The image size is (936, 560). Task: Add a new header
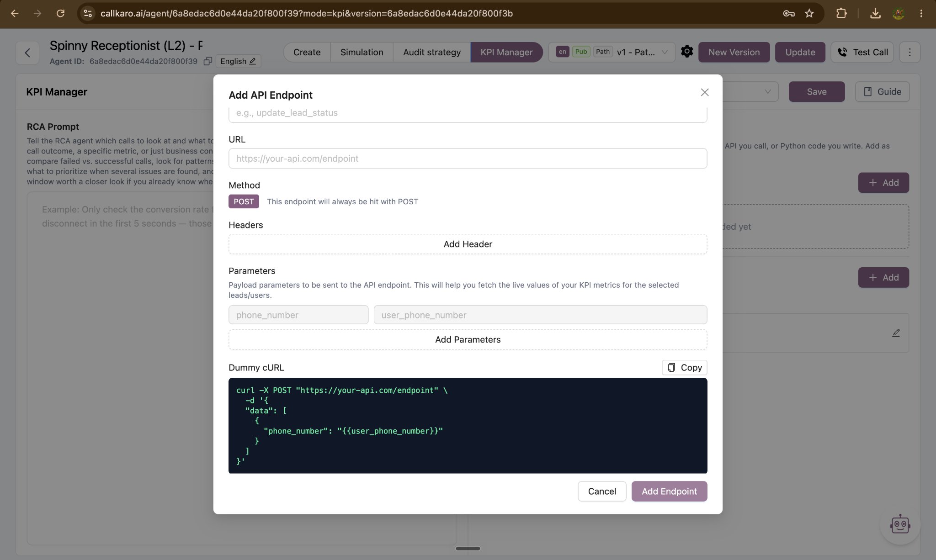coord(468,244)
